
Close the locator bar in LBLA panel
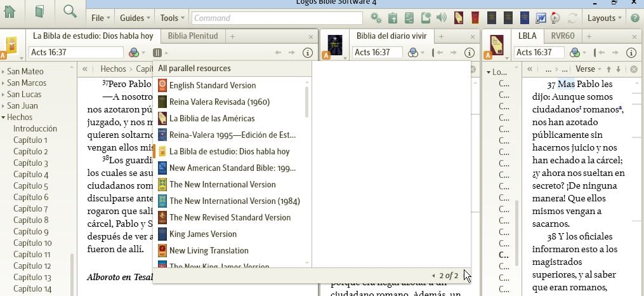(634, 69)
